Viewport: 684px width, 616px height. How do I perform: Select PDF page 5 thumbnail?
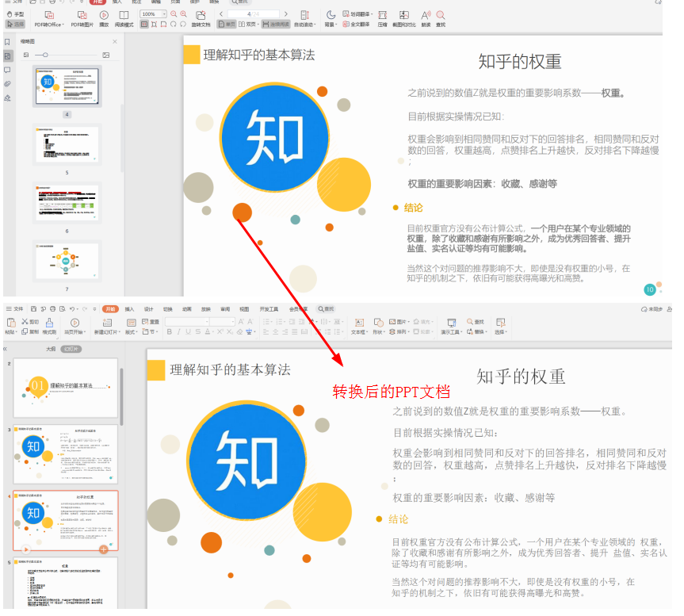67,144
